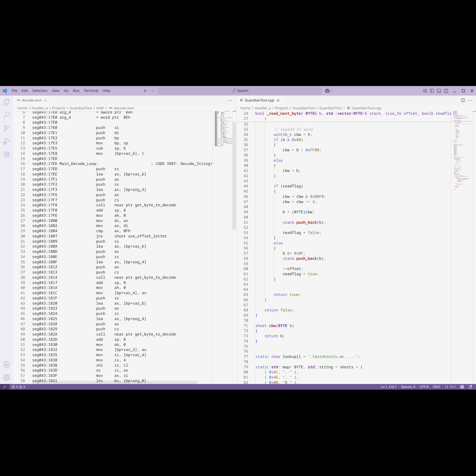Open the Terminal menu
Viewport: 476px width, 476px height.
click(x=91, y=91)
